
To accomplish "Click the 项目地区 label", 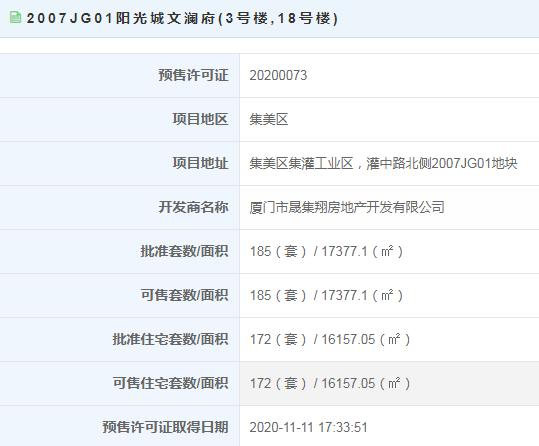I will click(200, 119).
